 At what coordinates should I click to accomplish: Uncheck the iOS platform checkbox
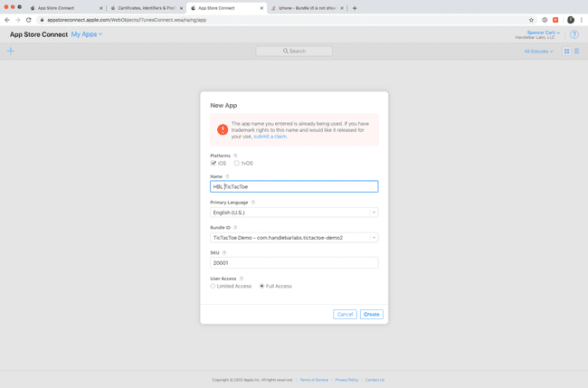[x=213, y=163]
